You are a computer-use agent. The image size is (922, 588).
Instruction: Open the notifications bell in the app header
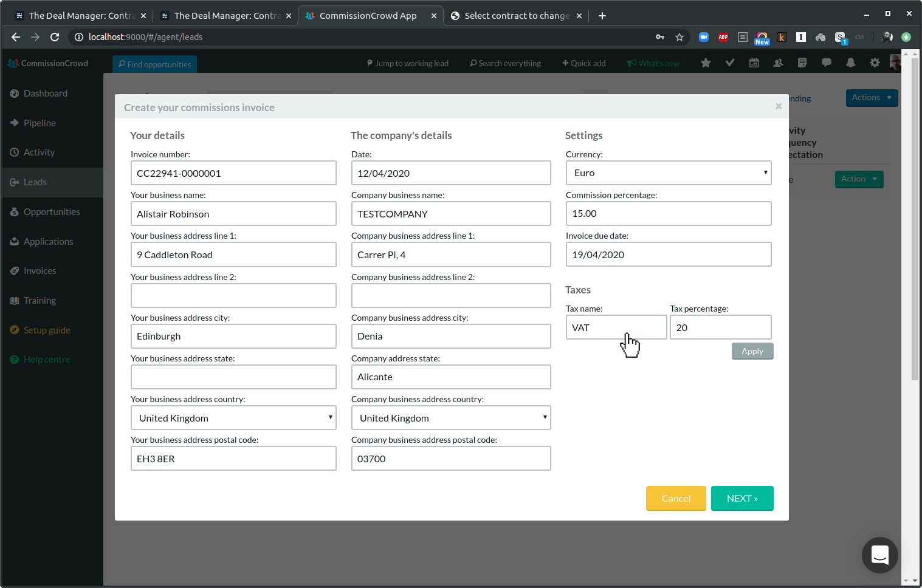click(x=850, y=63)
